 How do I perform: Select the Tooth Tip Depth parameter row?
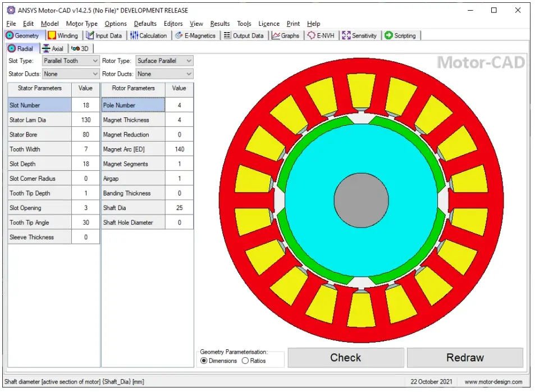[x=53, y=193]
